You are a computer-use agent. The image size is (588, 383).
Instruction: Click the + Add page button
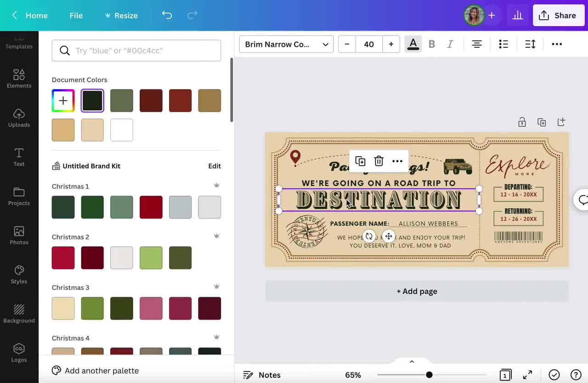pos(417,291)
